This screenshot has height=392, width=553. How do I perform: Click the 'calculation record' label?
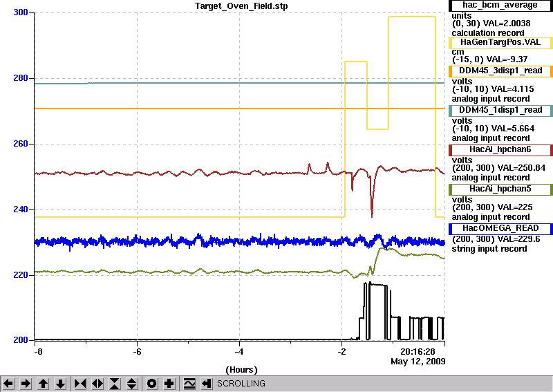pos(488,33)
